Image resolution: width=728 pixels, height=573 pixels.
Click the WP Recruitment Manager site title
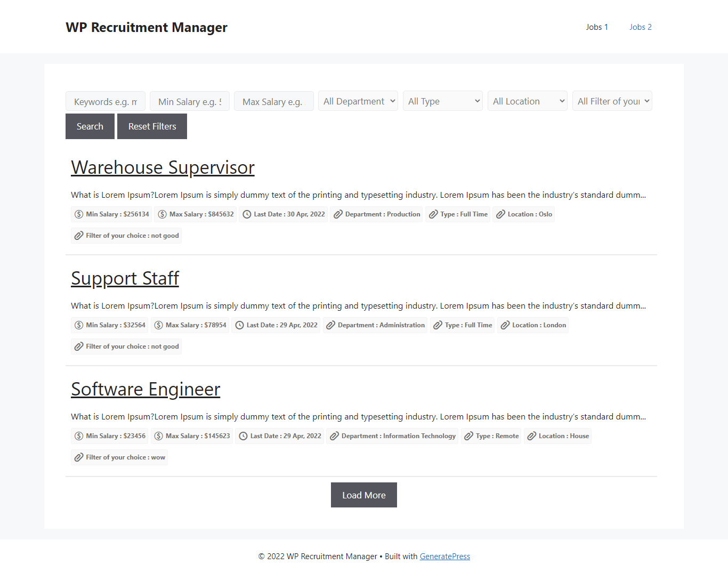pos(147,27)
